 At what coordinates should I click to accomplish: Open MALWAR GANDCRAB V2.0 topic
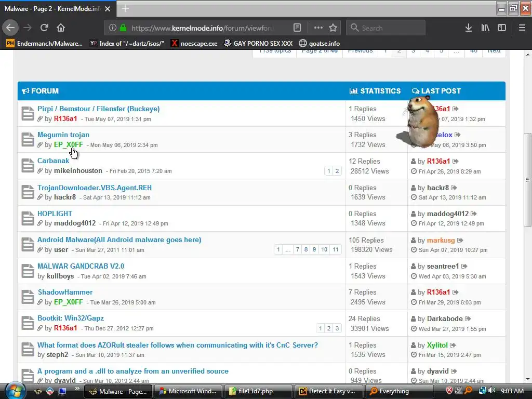tap(81, 267)
